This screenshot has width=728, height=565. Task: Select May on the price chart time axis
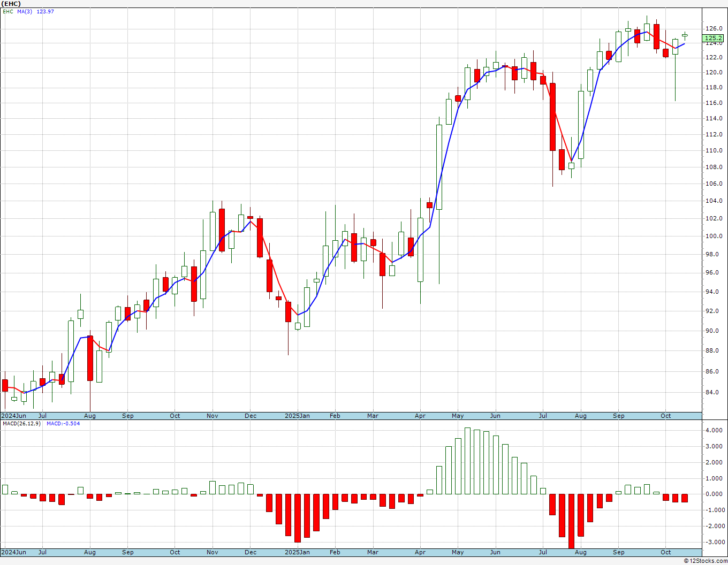[x=458, y=416]
